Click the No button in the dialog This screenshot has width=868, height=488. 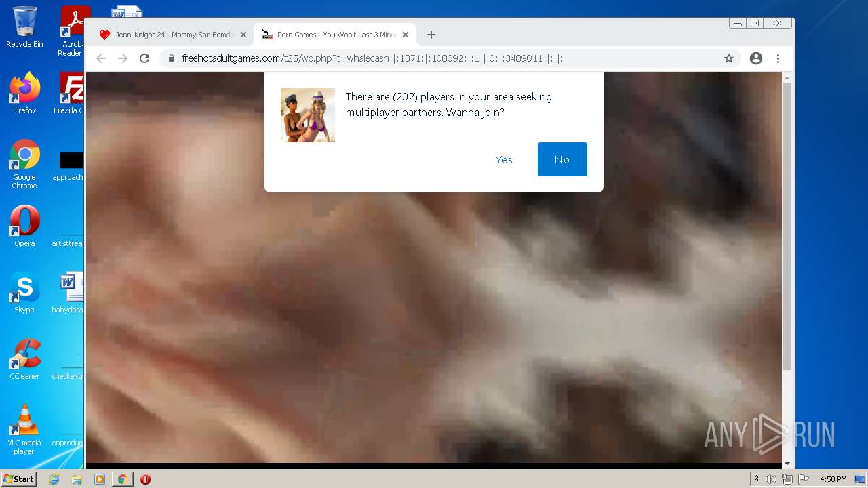pos(562,159)
